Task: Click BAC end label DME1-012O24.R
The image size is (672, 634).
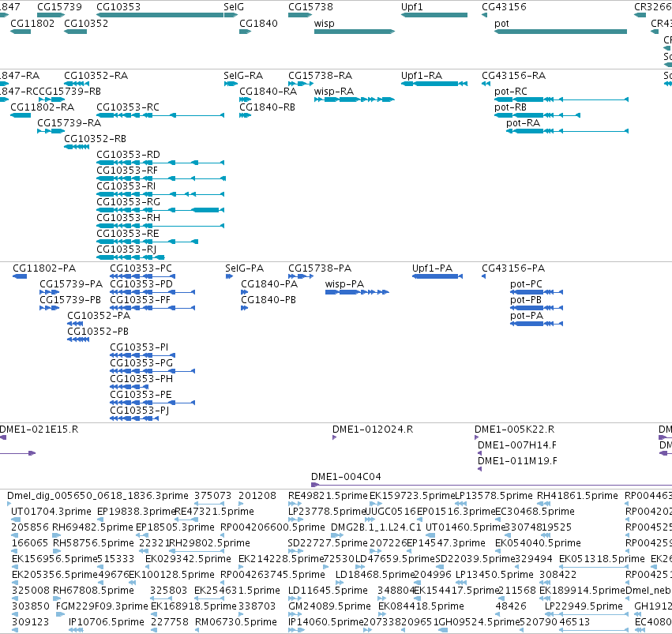Action: point(373,430)
